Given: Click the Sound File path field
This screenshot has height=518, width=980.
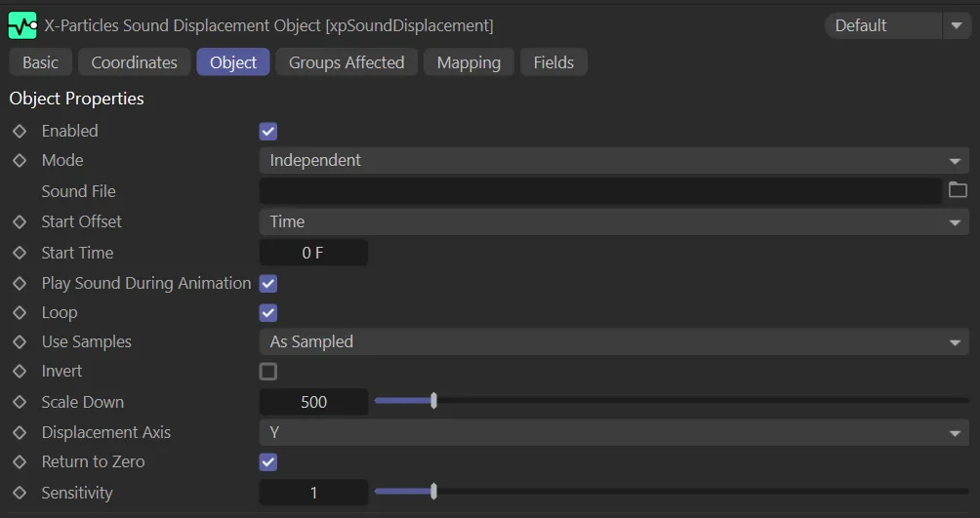Looking at the screenshot, I should point(599,191).
